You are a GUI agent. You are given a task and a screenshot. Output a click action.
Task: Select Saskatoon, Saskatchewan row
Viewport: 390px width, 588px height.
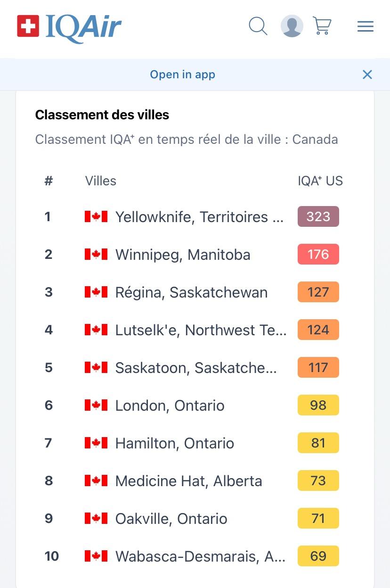(x=195, y=368)
